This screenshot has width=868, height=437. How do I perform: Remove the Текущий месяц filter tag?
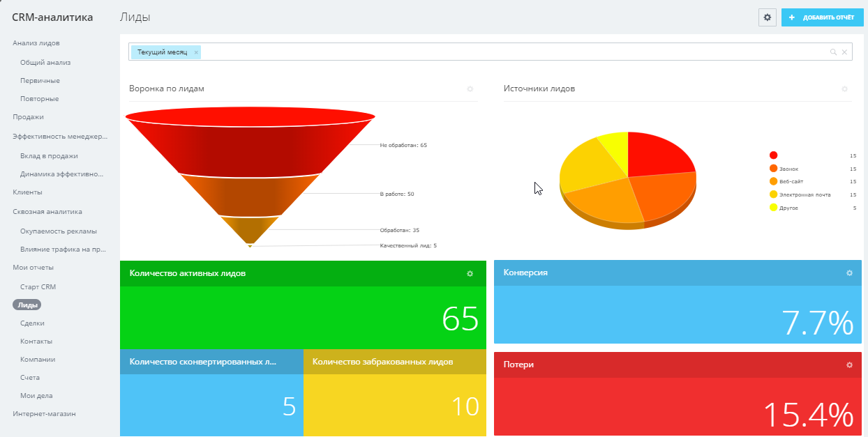(x=196, y=52)
